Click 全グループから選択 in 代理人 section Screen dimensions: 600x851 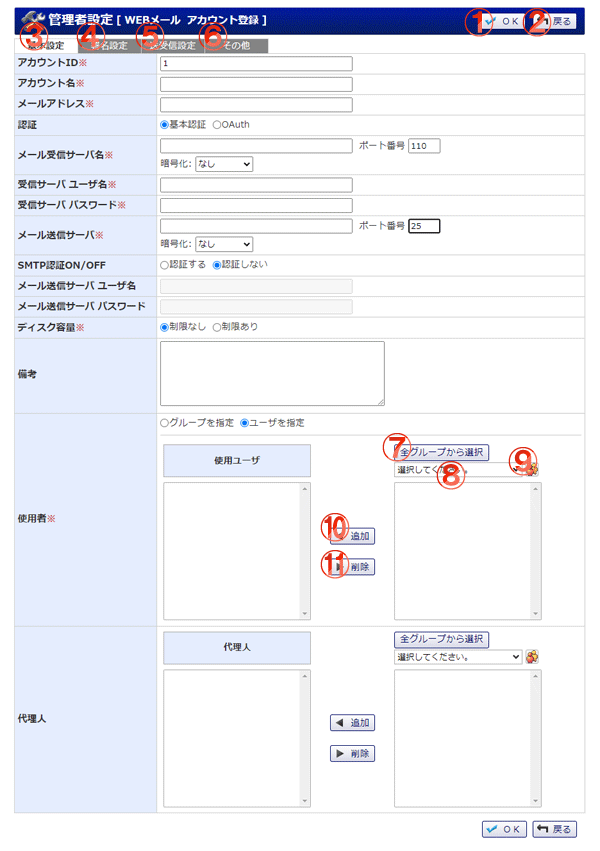tap(442, 639)
